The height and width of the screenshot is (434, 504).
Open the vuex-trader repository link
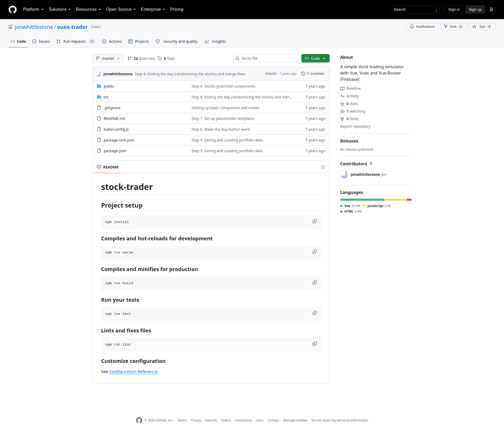(72, 27)
